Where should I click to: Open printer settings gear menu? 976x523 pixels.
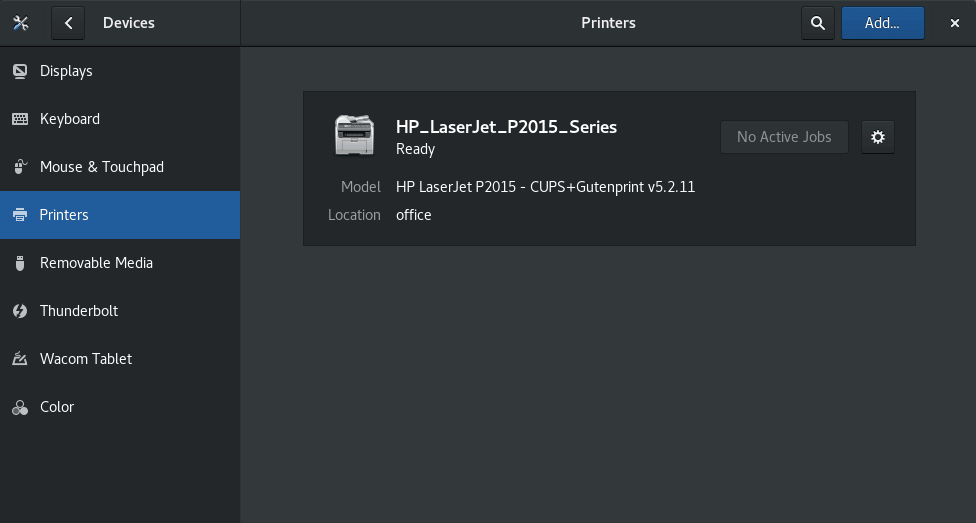click(878, 137)
